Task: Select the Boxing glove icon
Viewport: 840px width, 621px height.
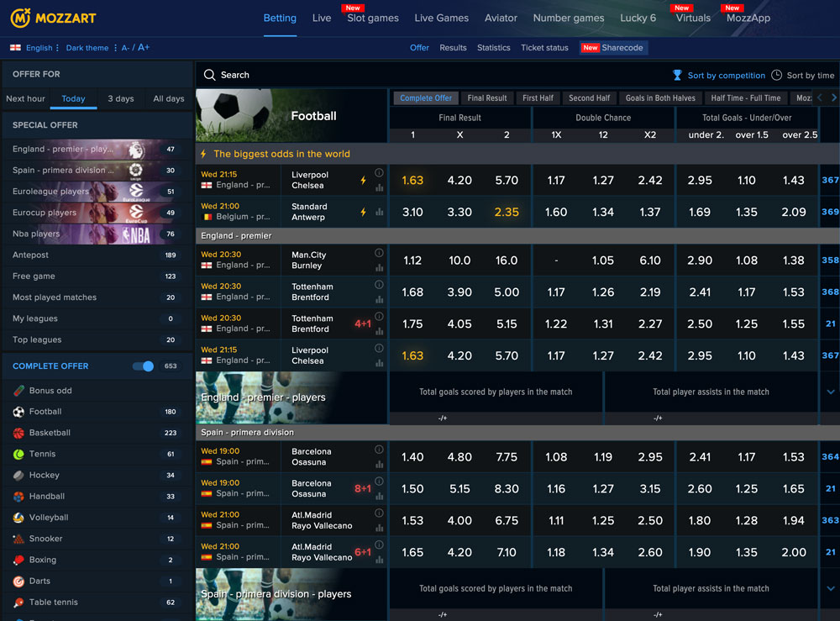Action: point(18,560)
